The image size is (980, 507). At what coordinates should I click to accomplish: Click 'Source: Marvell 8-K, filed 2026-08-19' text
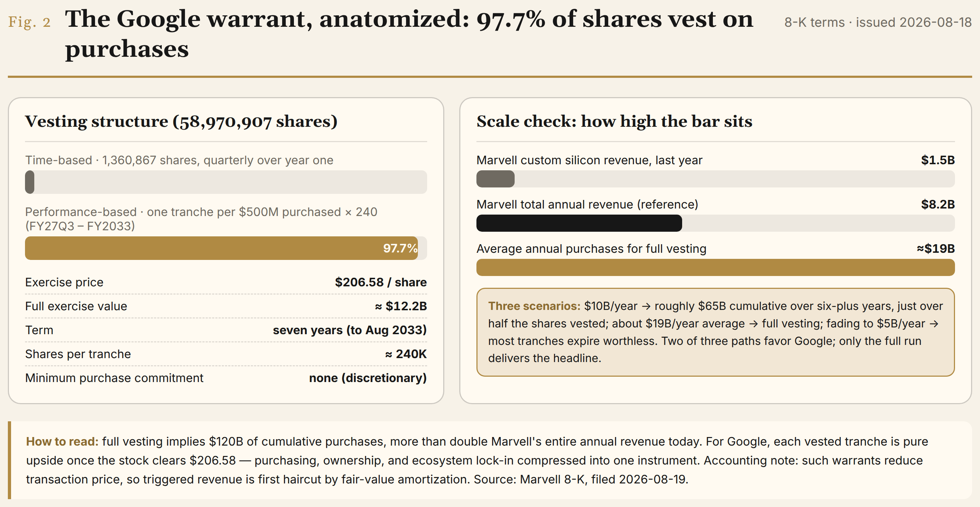(x=581, y=479)
